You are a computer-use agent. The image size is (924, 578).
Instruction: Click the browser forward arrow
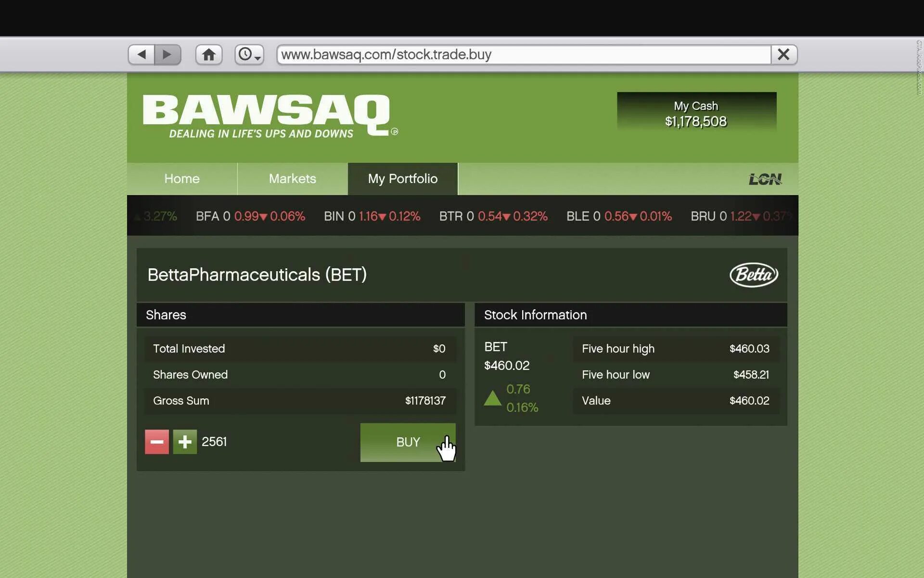(x=167, y=54)
